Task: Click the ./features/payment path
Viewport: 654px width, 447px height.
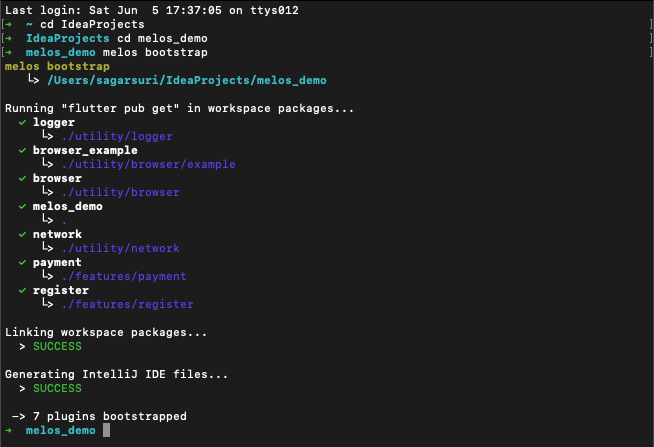Action: 124,276
